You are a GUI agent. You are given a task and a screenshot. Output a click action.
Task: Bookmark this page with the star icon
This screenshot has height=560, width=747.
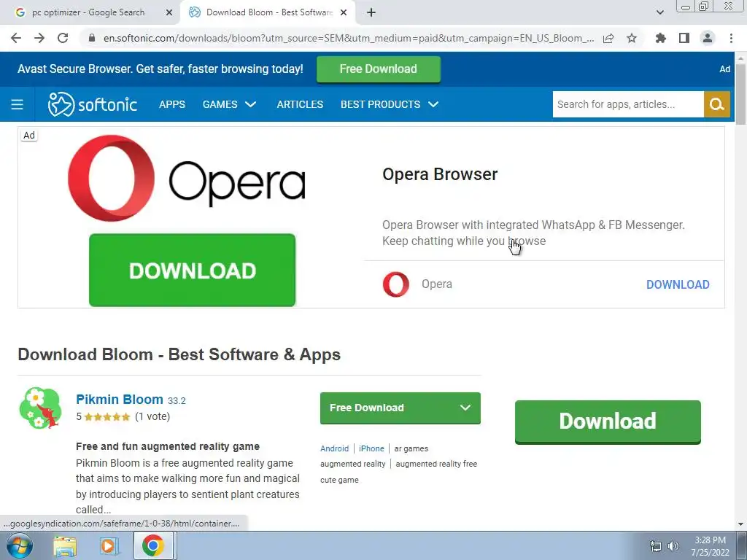click(x=632, y=38)
